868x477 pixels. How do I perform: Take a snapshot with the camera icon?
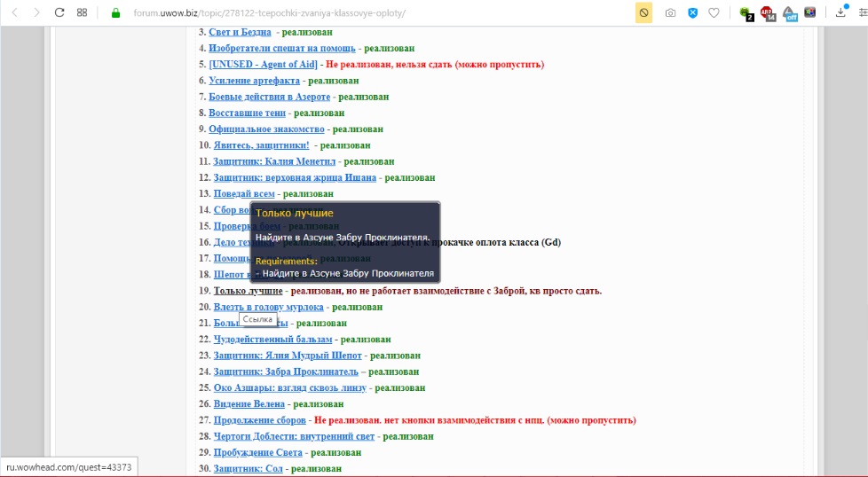point(670,12)
